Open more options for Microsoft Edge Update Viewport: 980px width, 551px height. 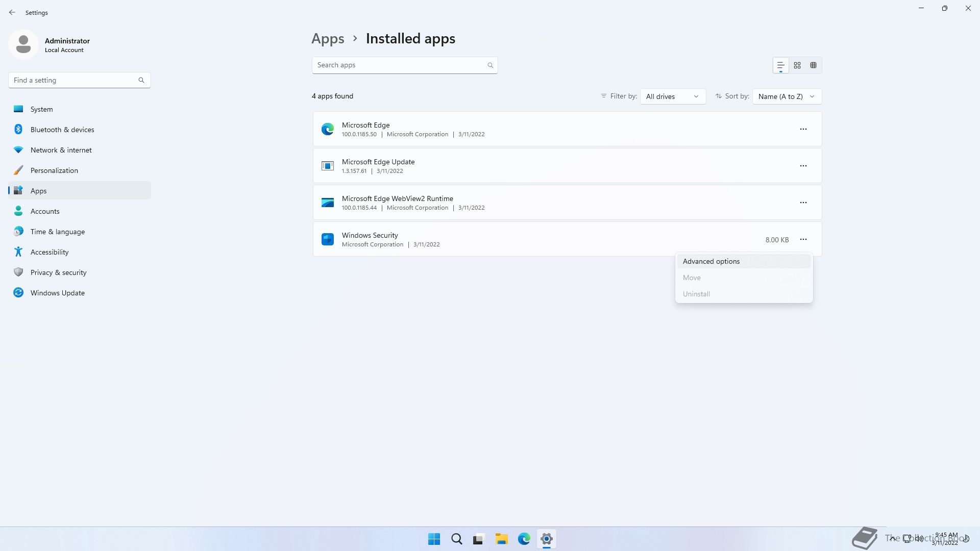[803, 166]
